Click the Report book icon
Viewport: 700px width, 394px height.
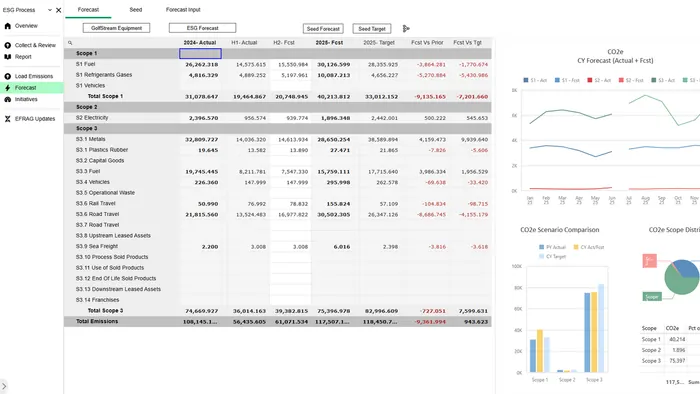click(x=8, y=57)
